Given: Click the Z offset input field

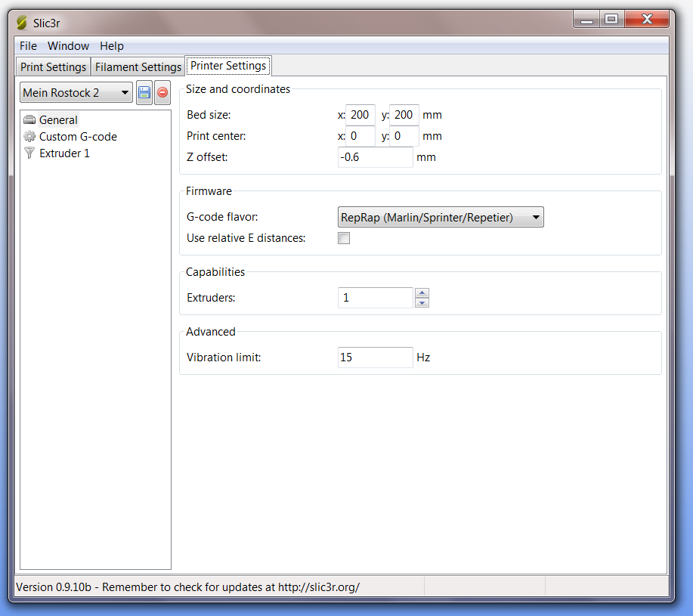Looking at the screenshot, I should click(375, 157).
